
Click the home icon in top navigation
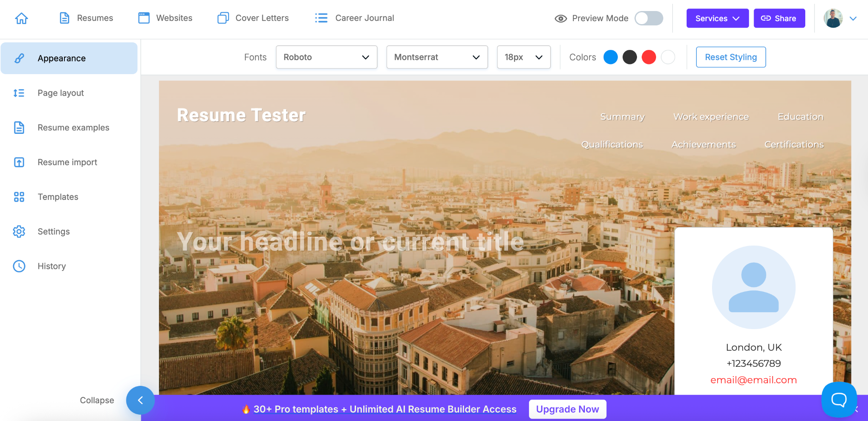tap(21, 18)
